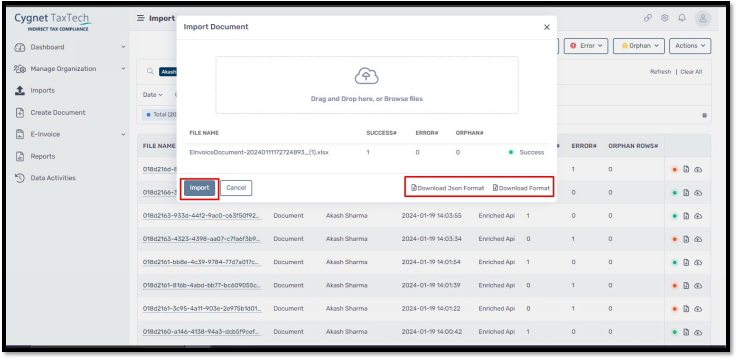Click document icon for 14:01:54 row
This screenshot has width=737, height=360.
coord(686,262)
